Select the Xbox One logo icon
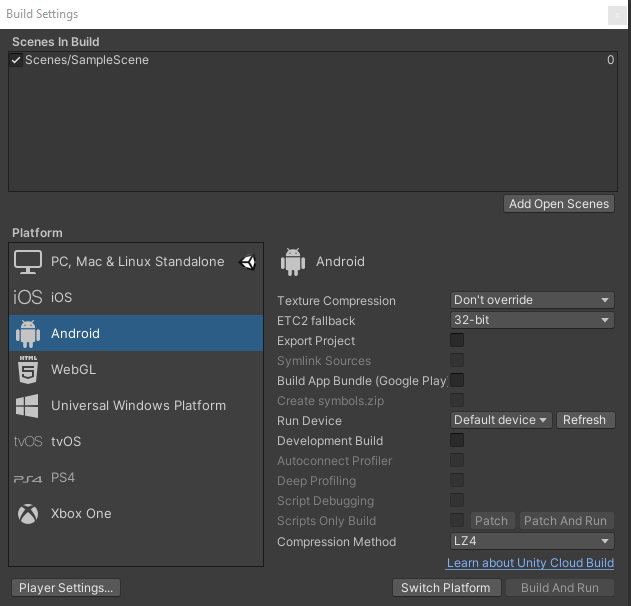The image size is (631, 606). (x=28, y=513)
